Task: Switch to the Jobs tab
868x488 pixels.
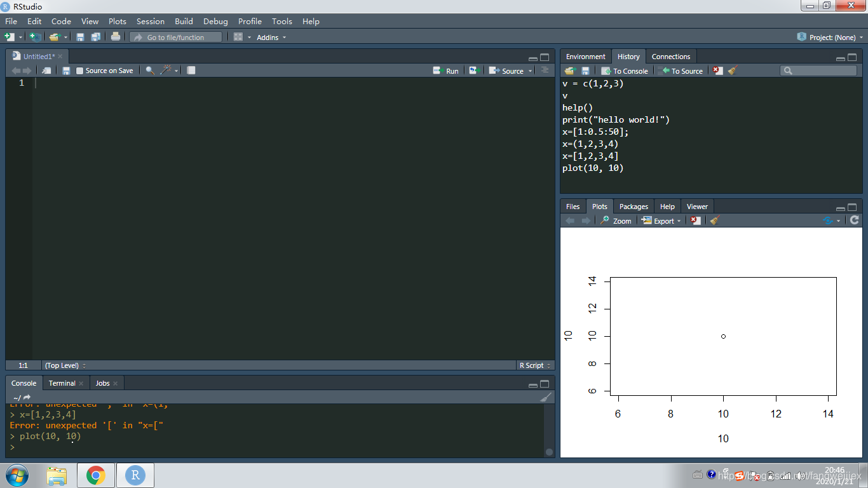Action: [103, 383]
